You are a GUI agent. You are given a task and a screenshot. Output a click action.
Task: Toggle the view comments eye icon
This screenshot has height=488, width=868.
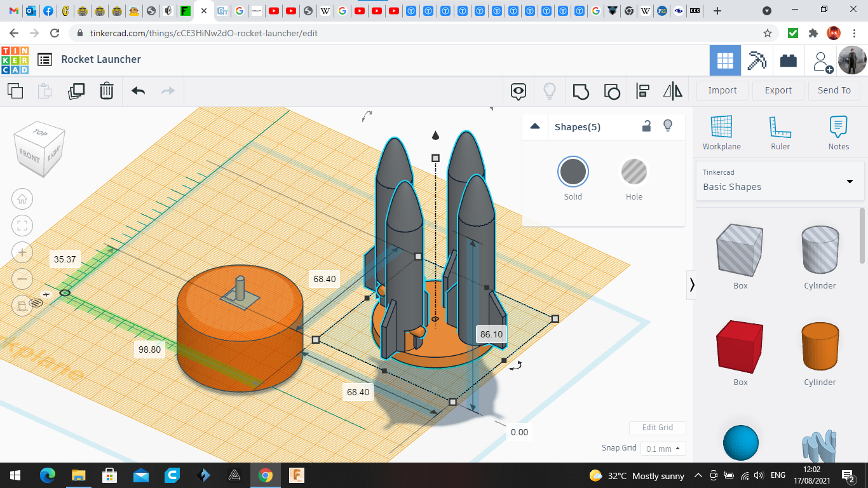[x=519, y=91]
